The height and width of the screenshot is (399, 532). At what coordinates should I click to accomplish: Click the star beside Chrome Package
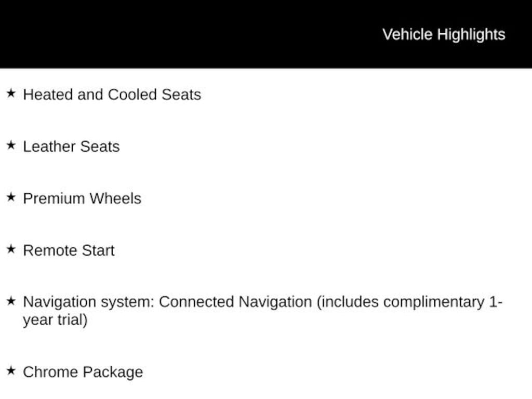coord(11,370)
